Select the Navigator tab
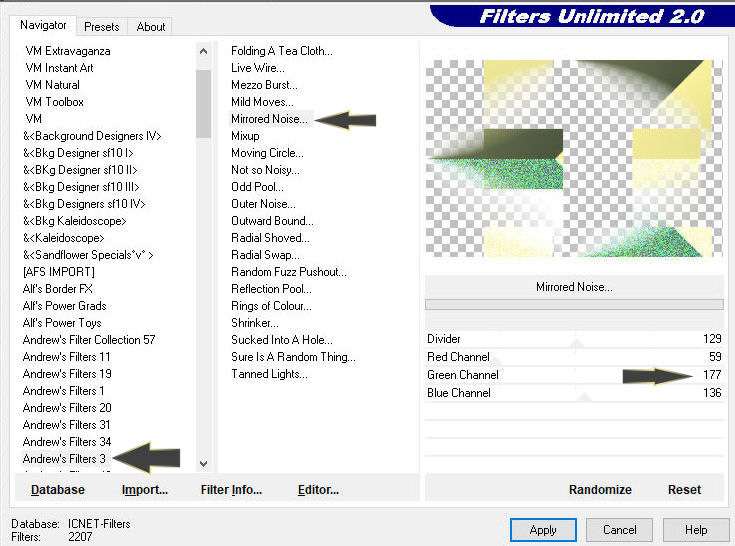This screenshot has height=546, width=735. pyautogui.click(x=43, y=25)
